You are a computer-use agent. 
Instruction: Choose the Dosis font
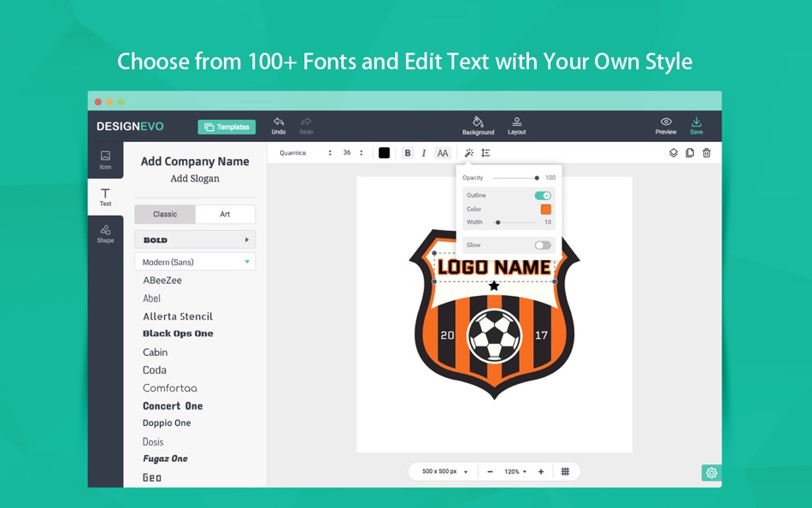(x=153, y=441)
